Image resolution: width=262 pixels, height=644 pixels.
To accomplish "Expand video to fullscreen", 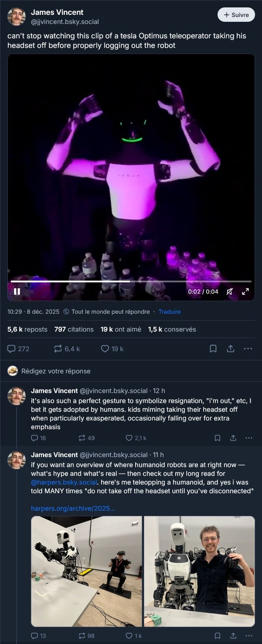I will 245,291.
